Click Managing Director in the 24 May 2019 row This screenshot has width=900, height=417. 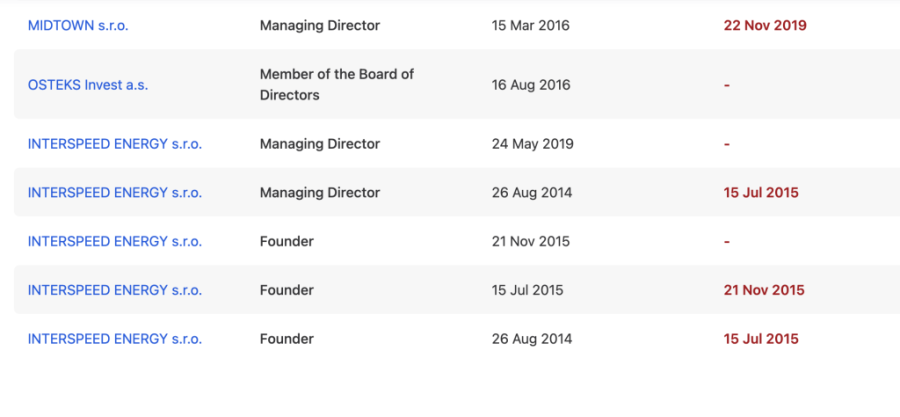(320, 144)
